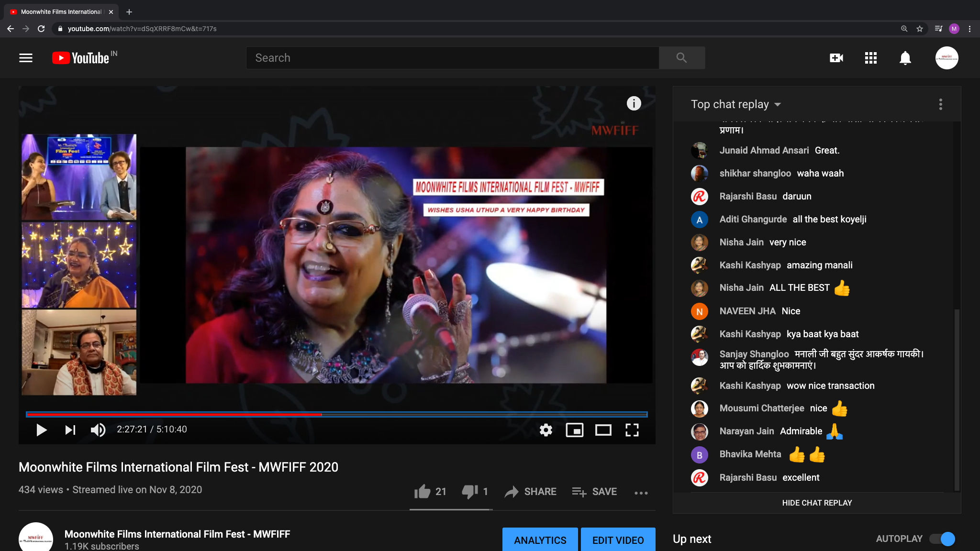Expand the Top chat replay dropdown

point(735,104)
